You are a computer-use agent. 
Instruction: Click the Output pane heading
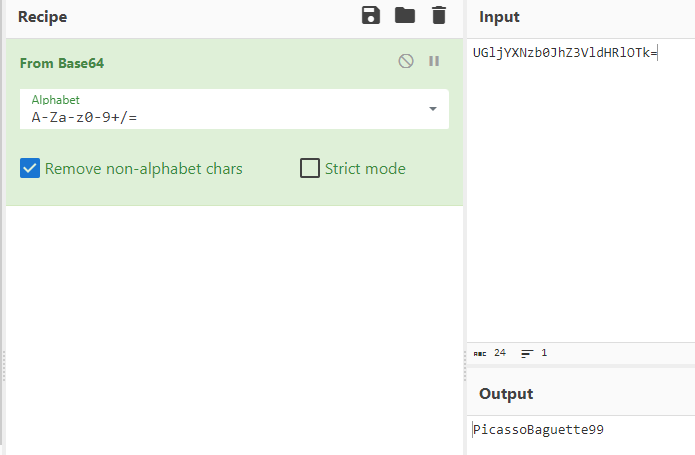[x=506, y=393]
